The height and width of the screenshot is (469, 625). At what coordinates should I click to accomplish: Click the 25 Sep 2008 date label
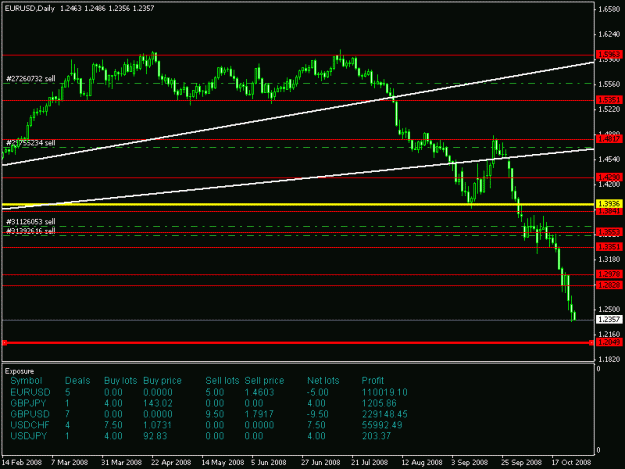click(x=521, y=463)
